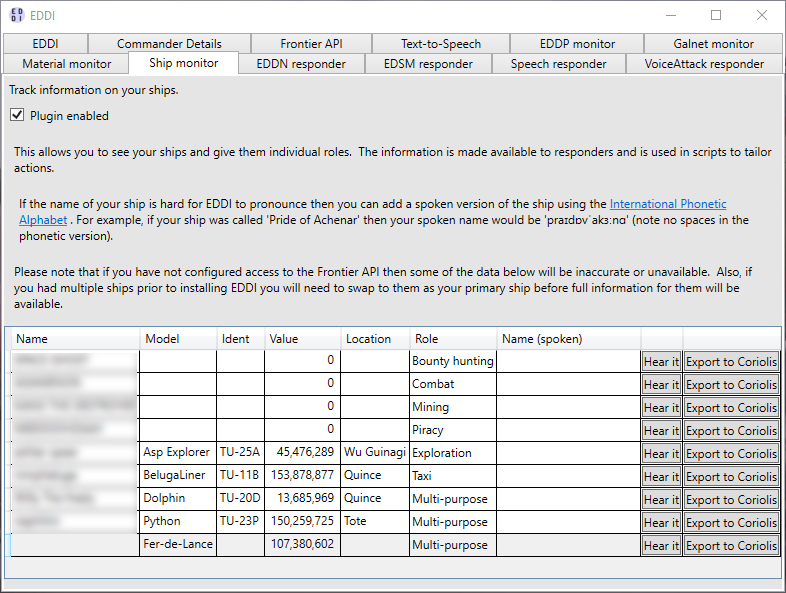
Task: Click the spoken name field for Asp Explorer
Action: tap(568, 453)
